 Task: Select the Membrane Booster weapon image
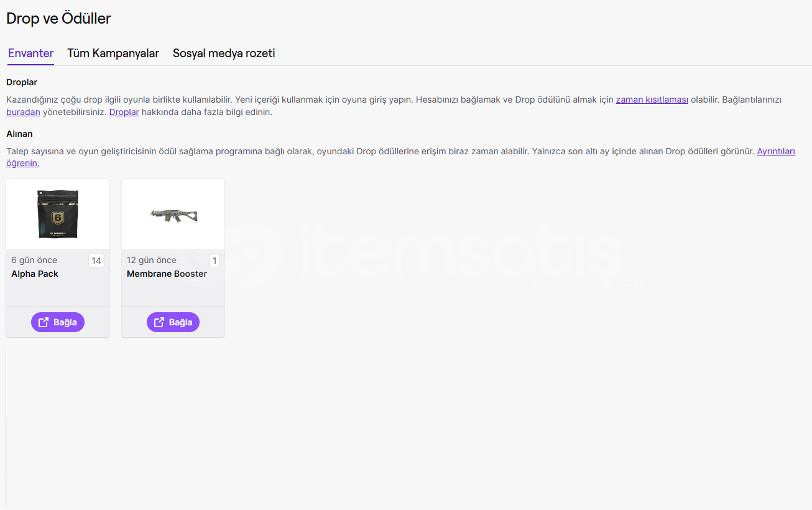(173, 215)
